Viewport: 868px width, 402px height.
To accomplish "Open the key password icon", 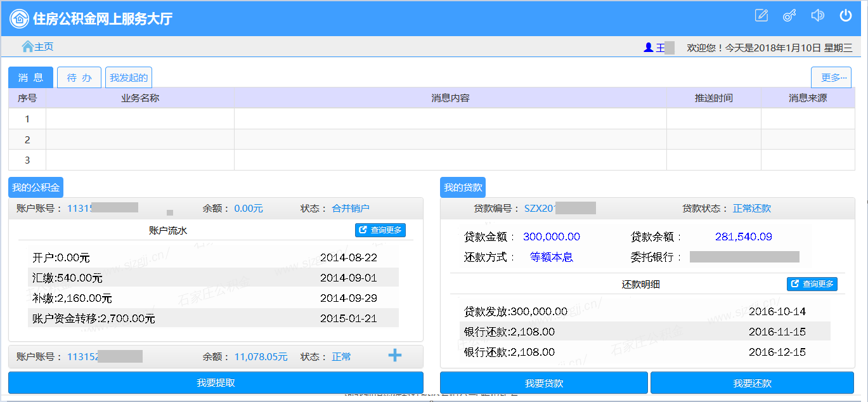I will point(789,16).
